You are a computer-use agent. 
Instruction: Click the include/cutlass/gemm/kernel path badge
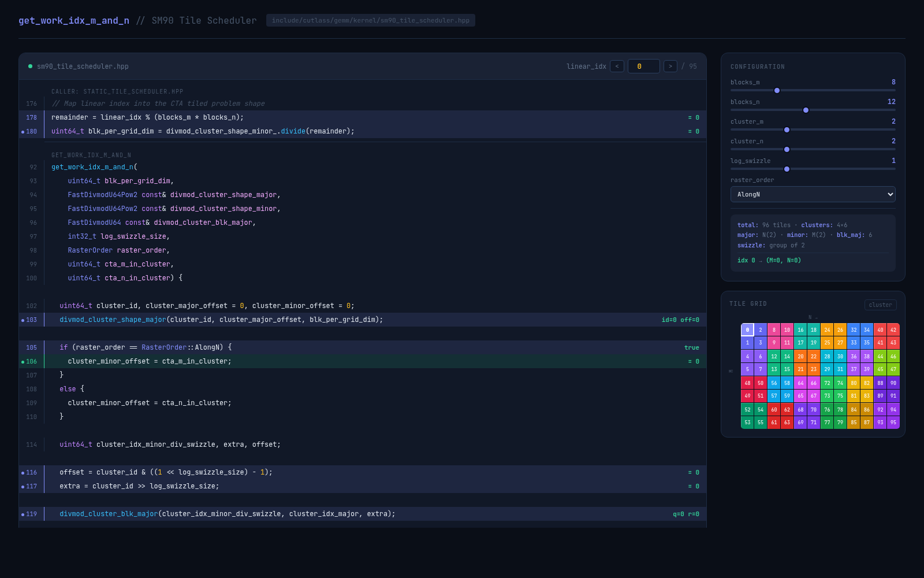tap(370, 20)
